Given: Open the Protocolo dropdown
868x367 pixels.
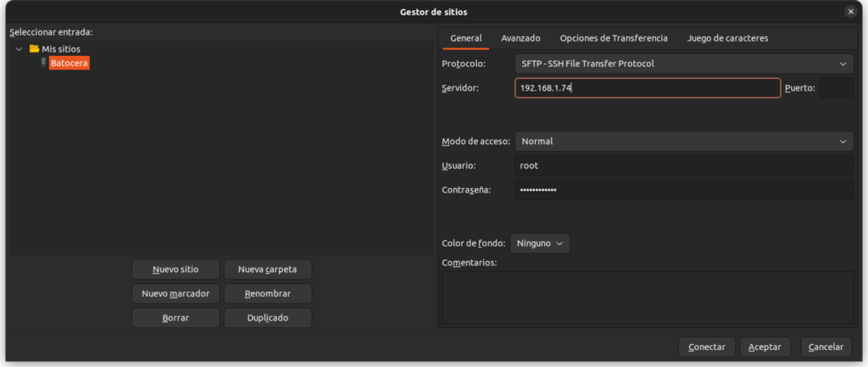Looking at the screenshot, I should [x=684, y=64].
